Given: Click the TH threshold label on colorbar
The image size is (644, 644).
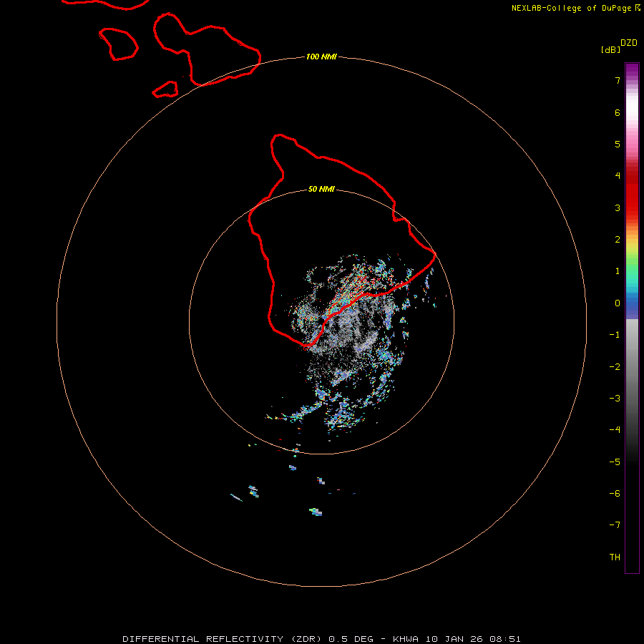Looking at the screenshot, I should point(615,557).
